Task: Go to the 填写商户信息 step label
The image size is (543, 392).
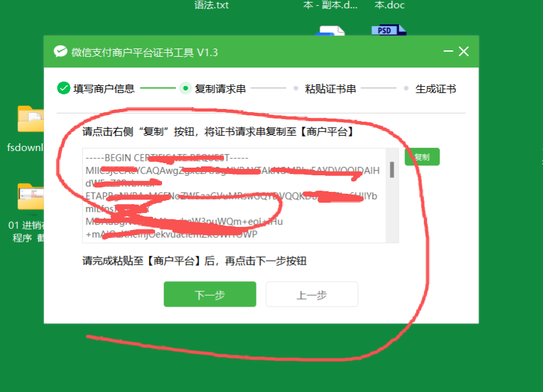Action: point(103,89)
